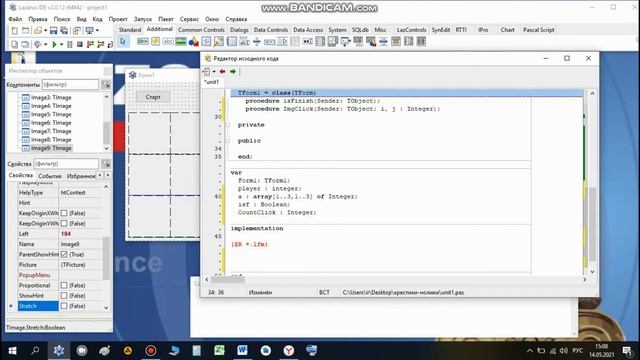The height and width of the screenshot is (360, 640).
Task: Click the green Run arrow
Action: (x=54, y=44)
